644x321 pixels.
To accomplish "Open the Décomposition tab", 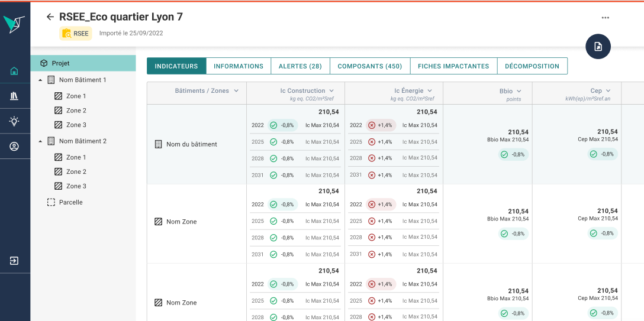I will pos(532,66).
